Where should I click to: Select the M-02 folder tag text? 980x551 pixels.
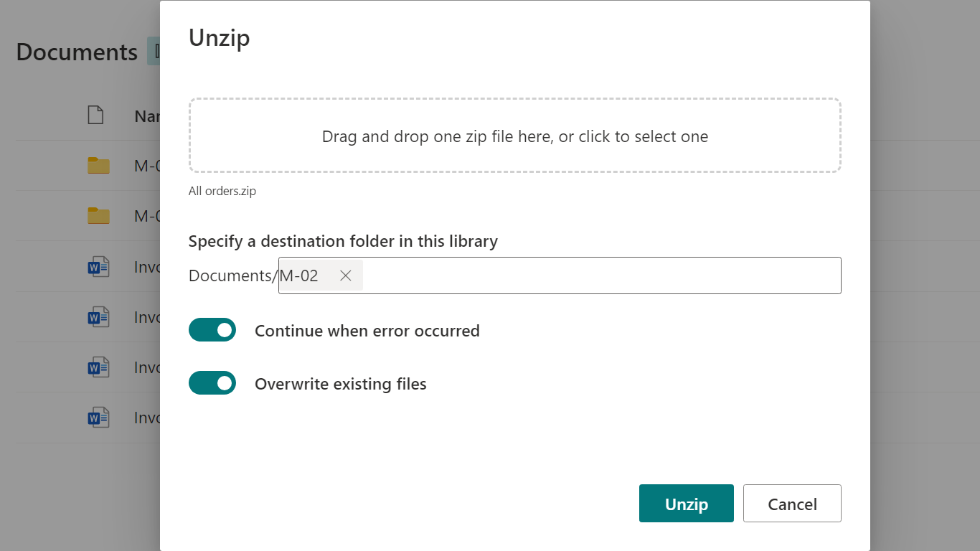299,275
